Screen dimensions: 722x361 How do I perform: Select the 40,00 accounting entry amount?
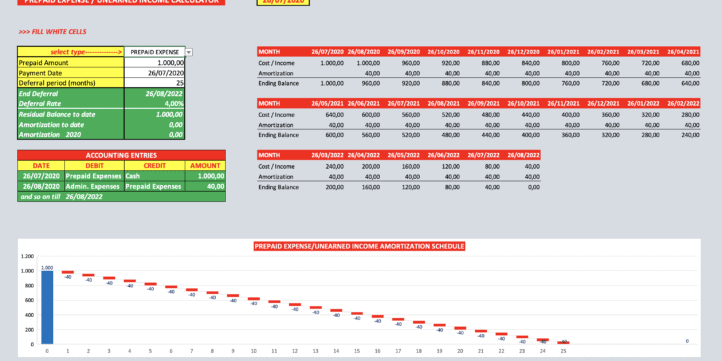tap(205, 186)
